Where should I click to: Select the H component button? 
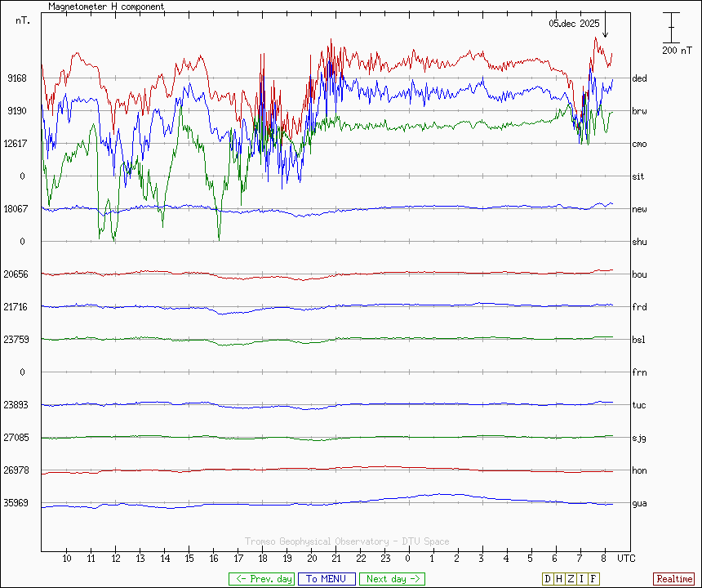coord(559,579)
